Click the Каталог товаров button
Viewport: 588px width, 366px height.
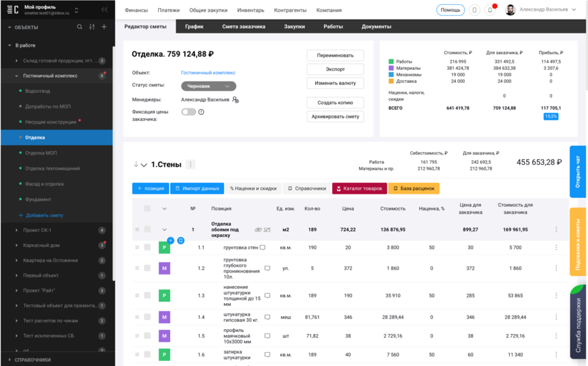click(x=359, y=188)
